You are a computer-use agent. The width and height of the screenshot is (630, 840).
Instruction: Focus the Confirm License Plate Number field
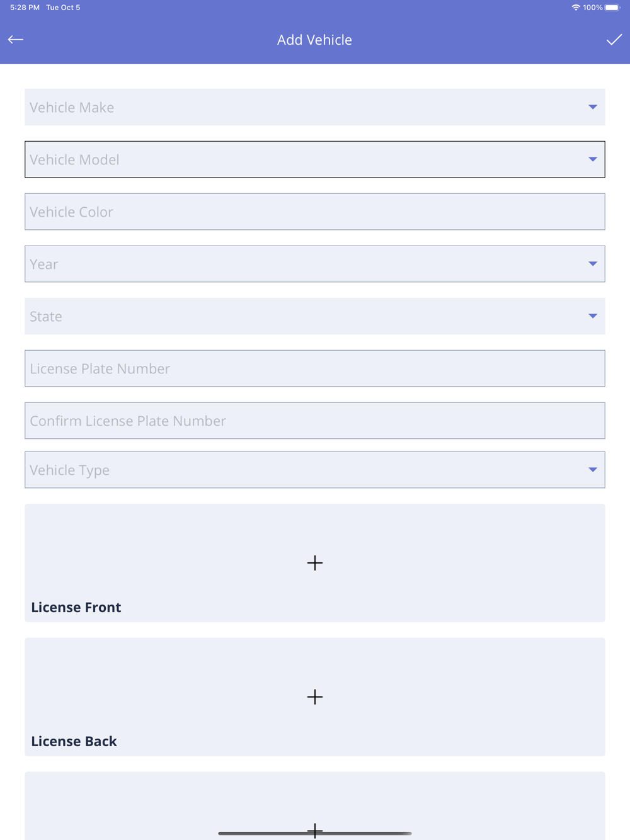pyautogui.click(x=315, y=421)
